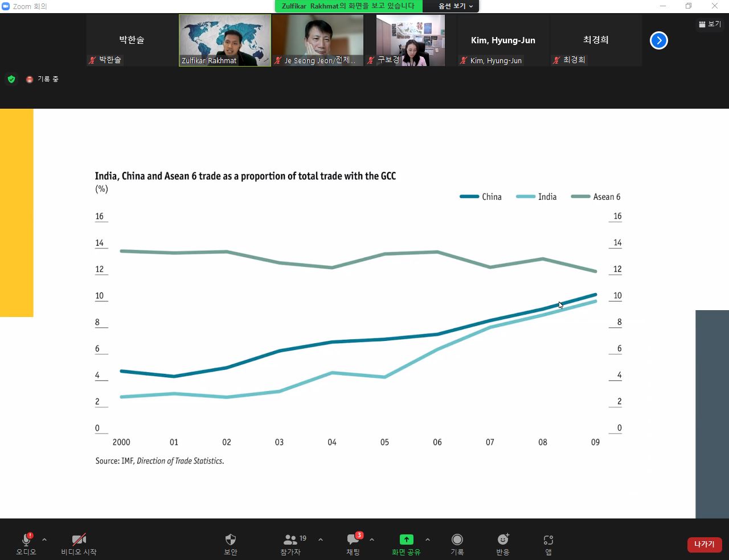Click the green Share Screen (화면 공유) icon
The image size is (729, 560).
click(406, 540)
